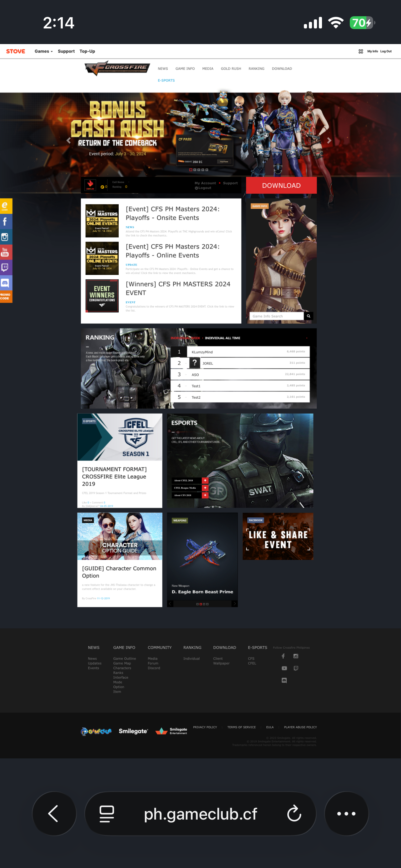Select last hero banner slide indicator

207,170
